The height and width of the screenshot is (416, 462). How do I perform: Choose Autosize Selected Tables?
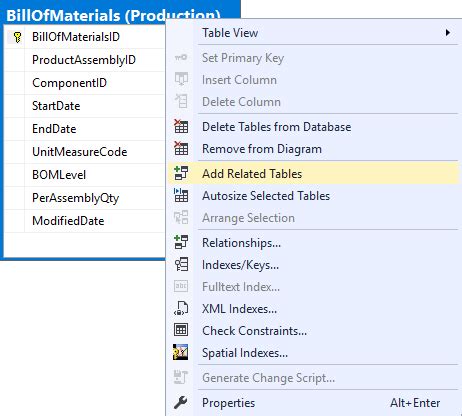(x=313, y=196)
